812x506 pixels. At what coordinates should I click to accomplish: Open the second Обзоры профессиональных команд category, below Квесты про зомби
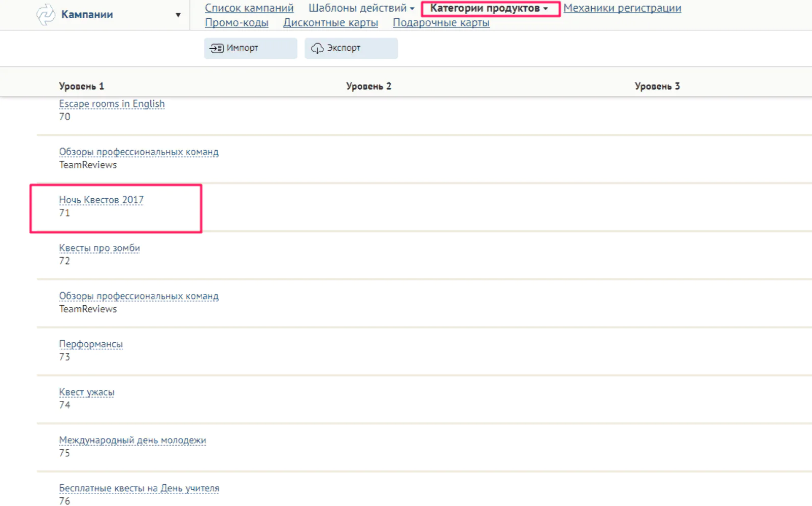click(139, 296)
